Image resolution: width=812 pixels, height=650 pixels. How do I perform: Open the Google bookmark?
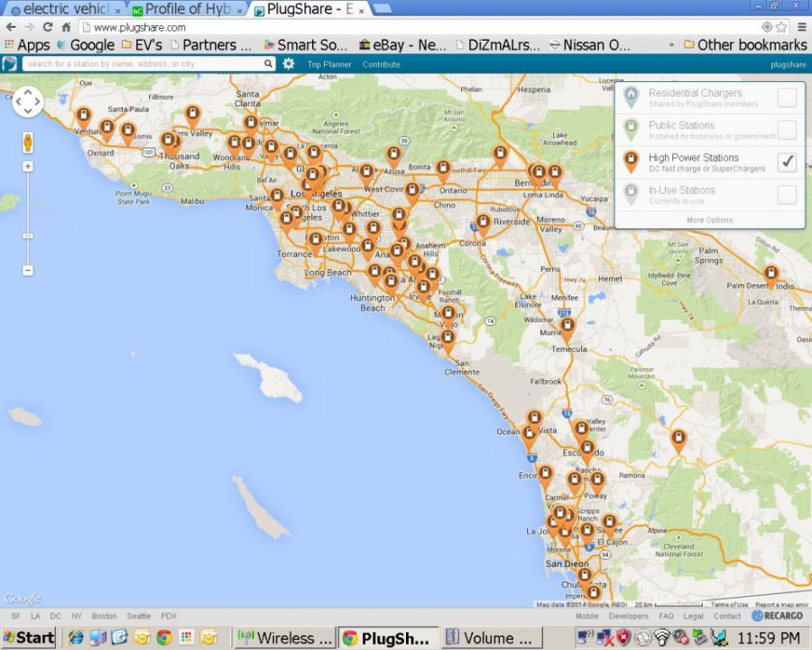click(86, 45)
